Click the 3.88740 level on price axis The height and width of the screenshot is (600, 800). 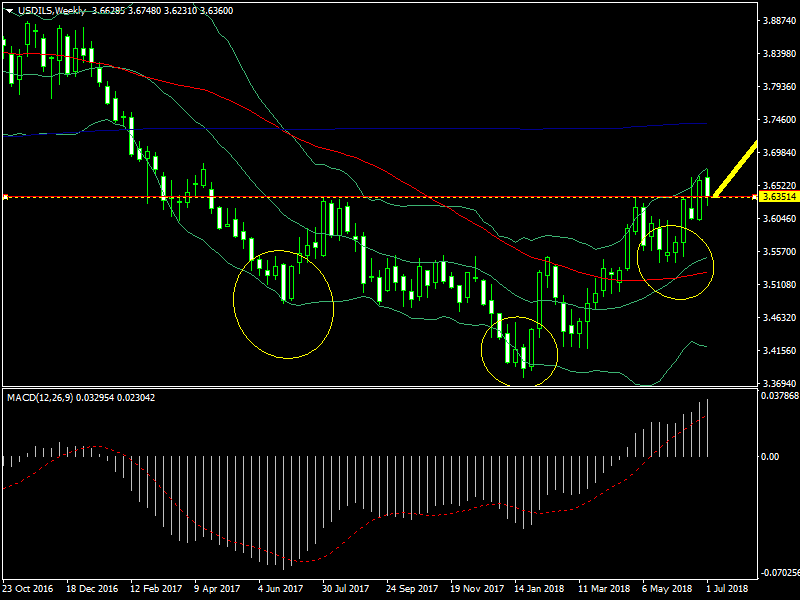coord(776,20)
